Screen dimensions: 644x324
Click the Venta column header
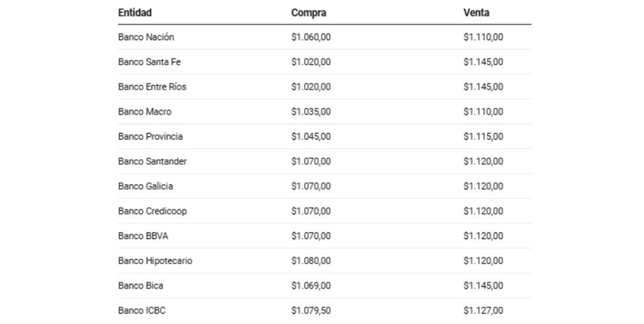click(476, 13)
